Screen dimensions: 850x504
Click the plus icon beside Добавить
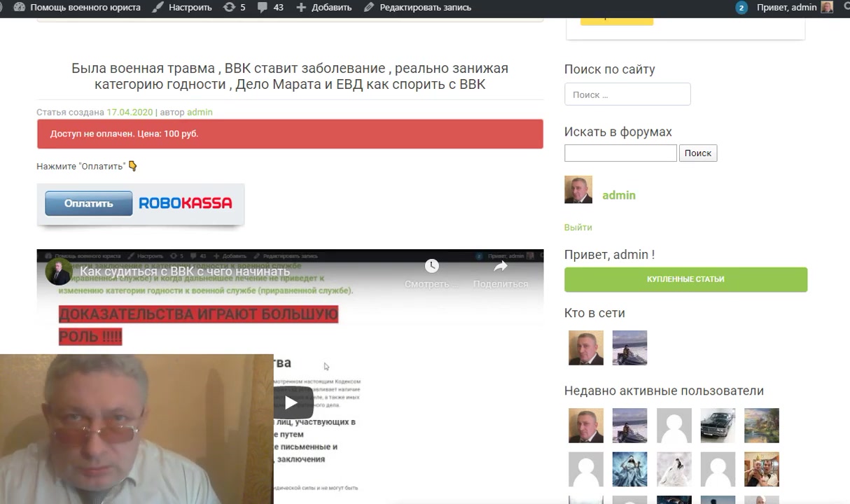[301, 8]
